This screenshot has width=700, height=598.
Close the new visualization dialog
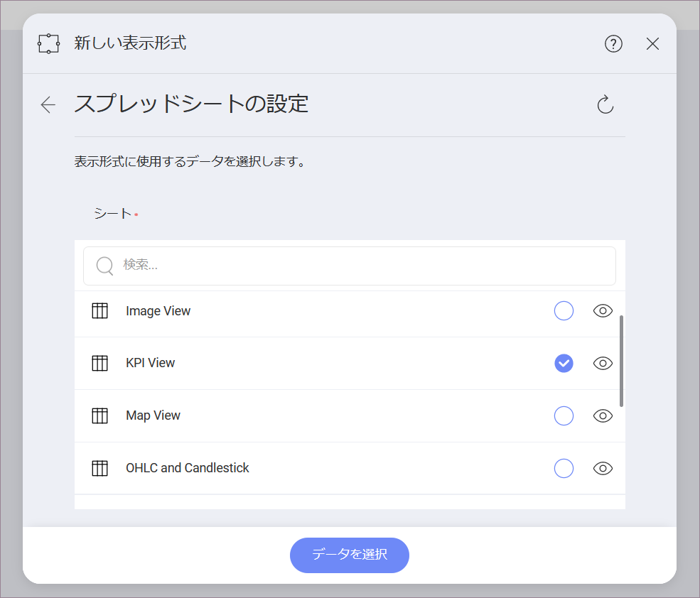coord(652,44)
